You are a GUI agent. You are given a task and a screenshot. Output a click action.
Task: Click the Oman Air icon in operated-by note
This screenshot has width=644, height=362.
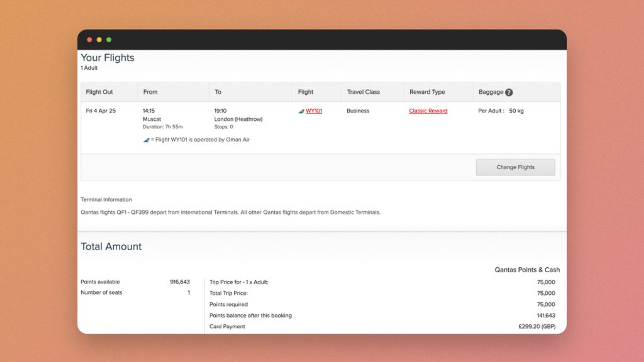[x=146, y=140]
